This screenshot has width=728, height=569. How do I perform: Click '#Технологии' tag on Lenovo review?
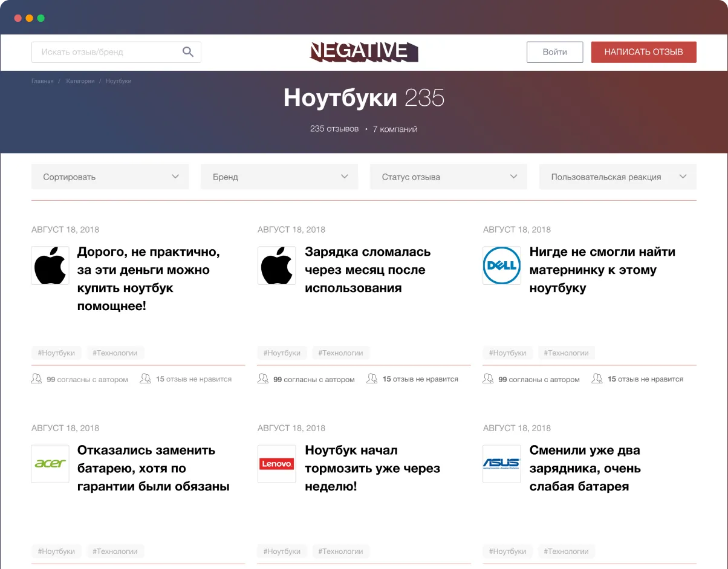pyautogui.click(x=341, y=551)
